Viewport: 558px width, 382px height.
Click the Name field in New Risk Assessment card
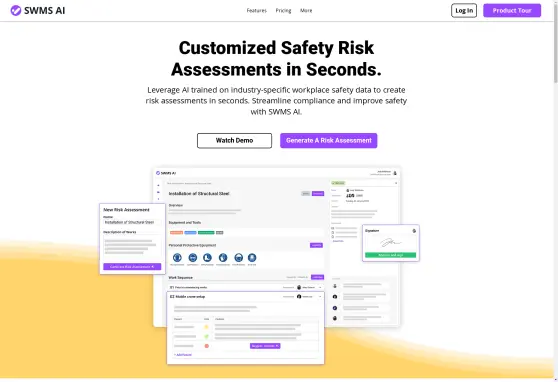point(132,222)
